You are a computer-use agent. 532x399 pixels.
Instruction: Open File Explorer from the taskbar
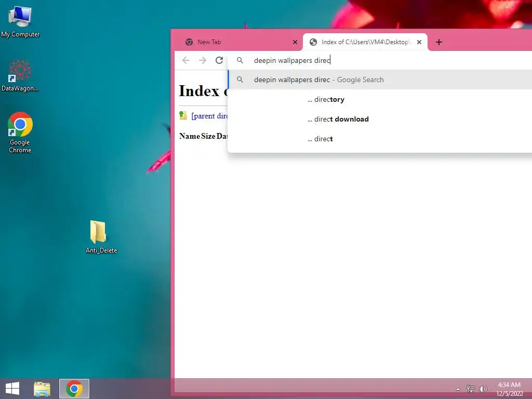pos(42,389)
